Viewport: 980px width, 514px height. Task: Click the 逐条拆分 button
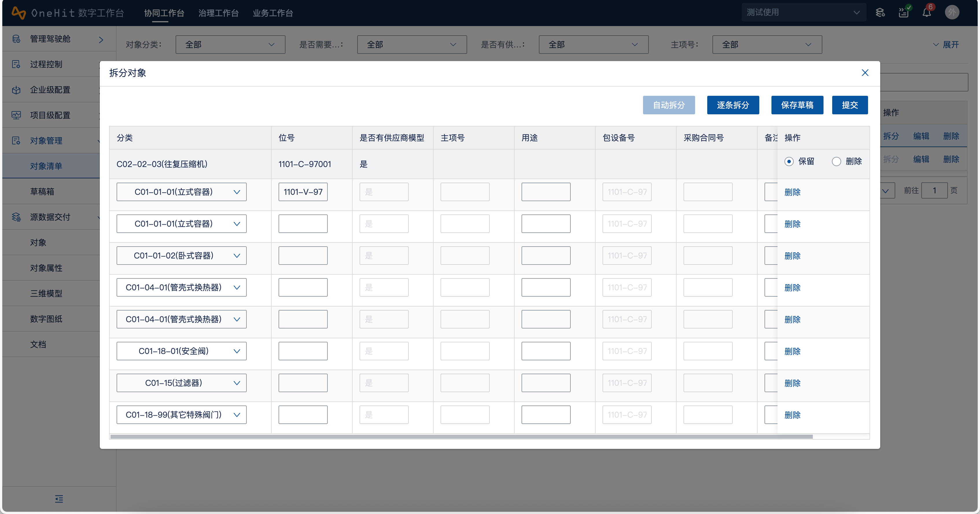pyautogui.click(x=733, y=105)
